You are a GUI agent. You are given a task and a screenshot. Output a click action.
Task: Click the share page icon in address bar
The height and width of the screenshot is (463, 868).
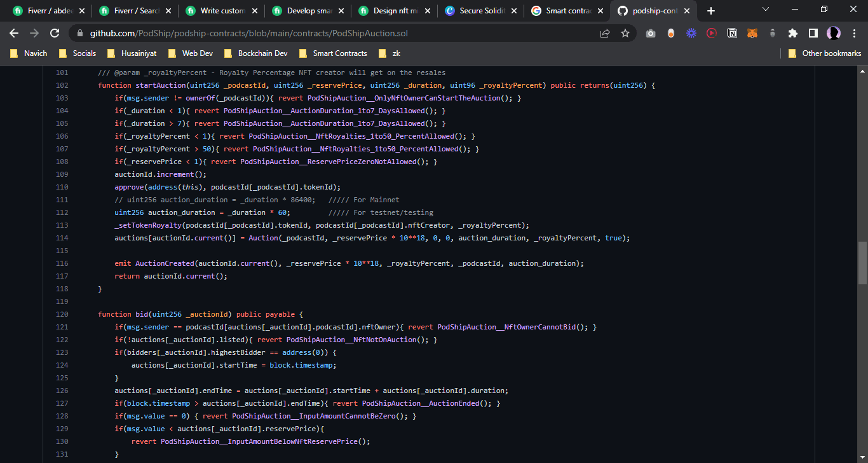click(x=605, y=33)
